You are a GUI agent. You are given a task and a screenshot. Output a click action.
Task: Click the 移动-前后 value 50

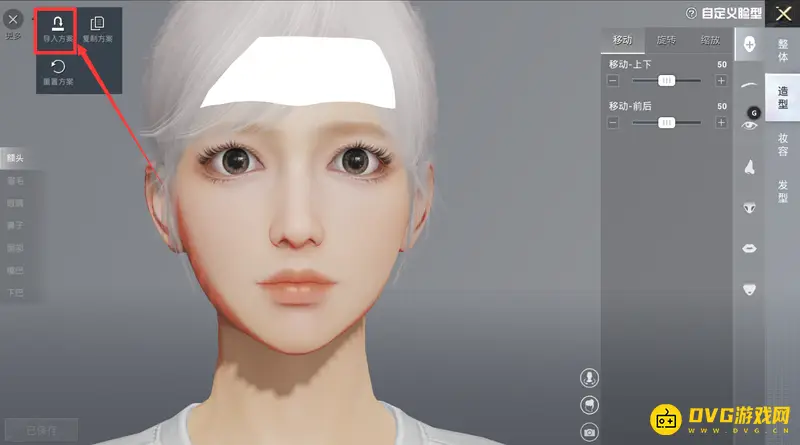(x=721, y=106)
